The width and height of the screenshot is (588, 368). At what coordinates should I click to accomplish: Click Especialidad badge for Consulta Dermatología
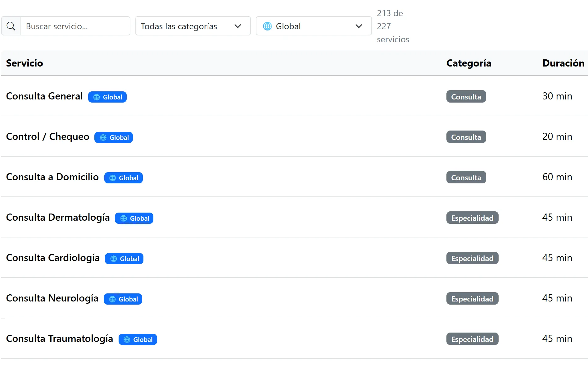coord(472,218)
